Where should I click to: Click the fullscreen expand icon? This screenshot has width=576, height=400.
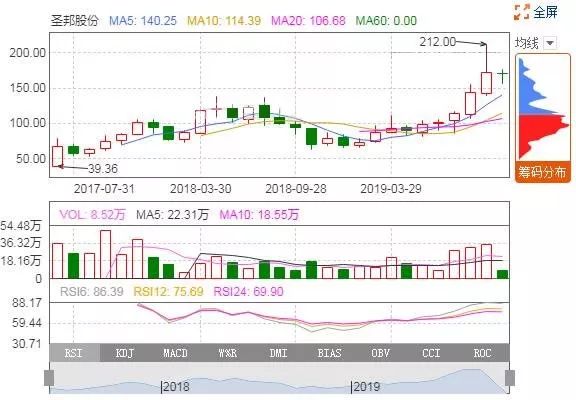[522, 12]
